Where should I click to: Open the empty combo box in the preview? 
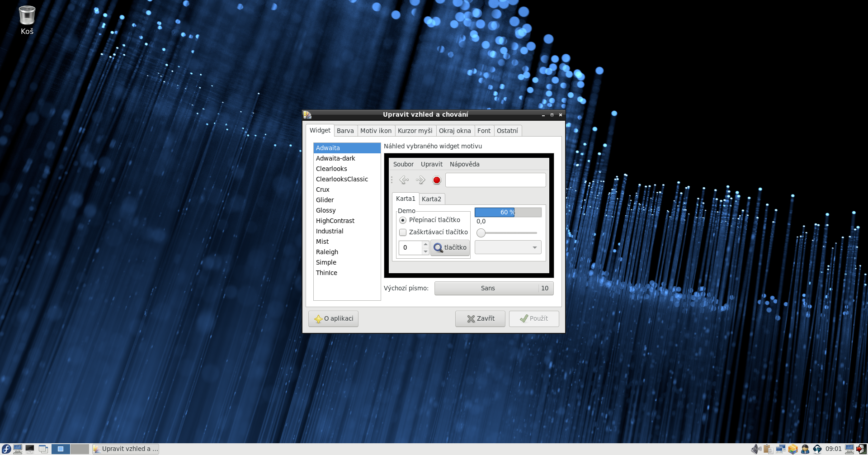tap(508, 247)
